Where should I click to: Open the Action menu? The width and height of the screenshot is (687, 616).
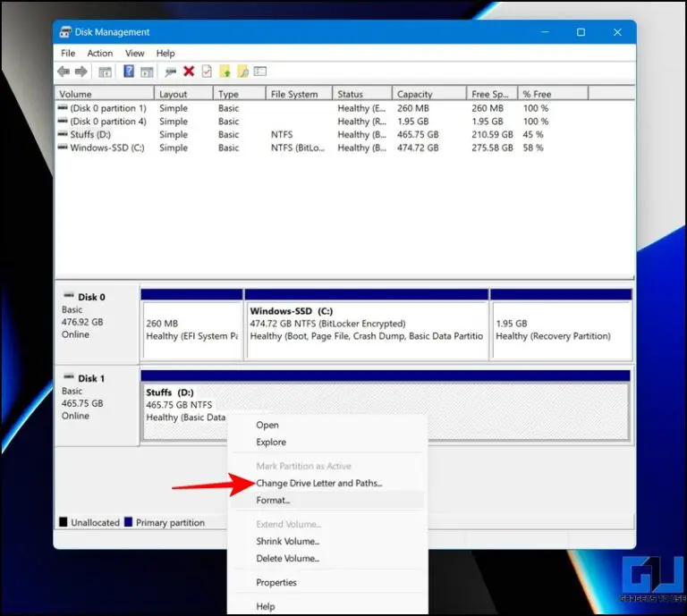coord(100,54)
